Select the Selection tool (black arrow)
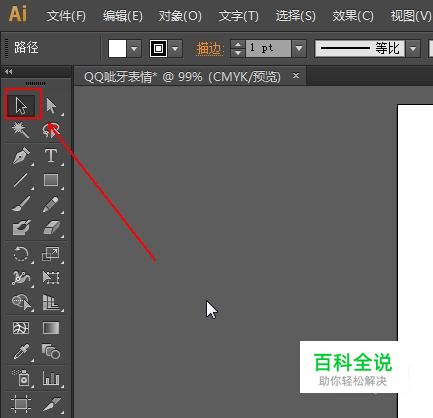The height and width of the screenshot is (418, 433). pyautogui.click(x=22, y=106)
